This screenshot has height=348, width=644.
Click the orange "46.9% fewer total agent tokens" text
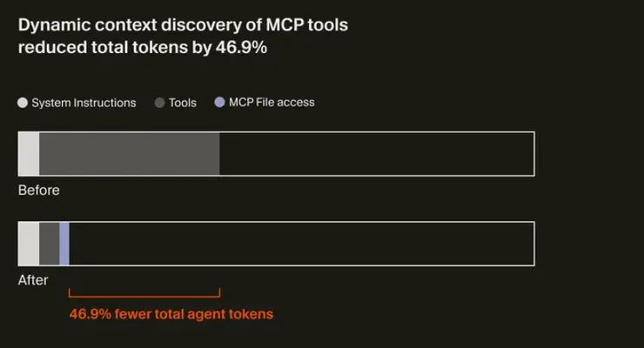click(171, 314)
